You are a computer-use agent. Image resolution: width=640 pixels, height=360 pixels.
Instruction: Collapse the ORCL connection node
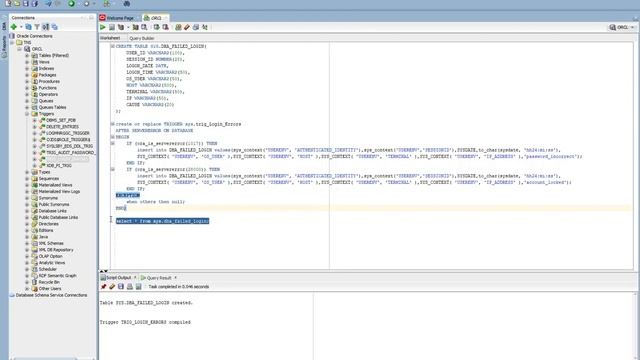coord(20,49)
